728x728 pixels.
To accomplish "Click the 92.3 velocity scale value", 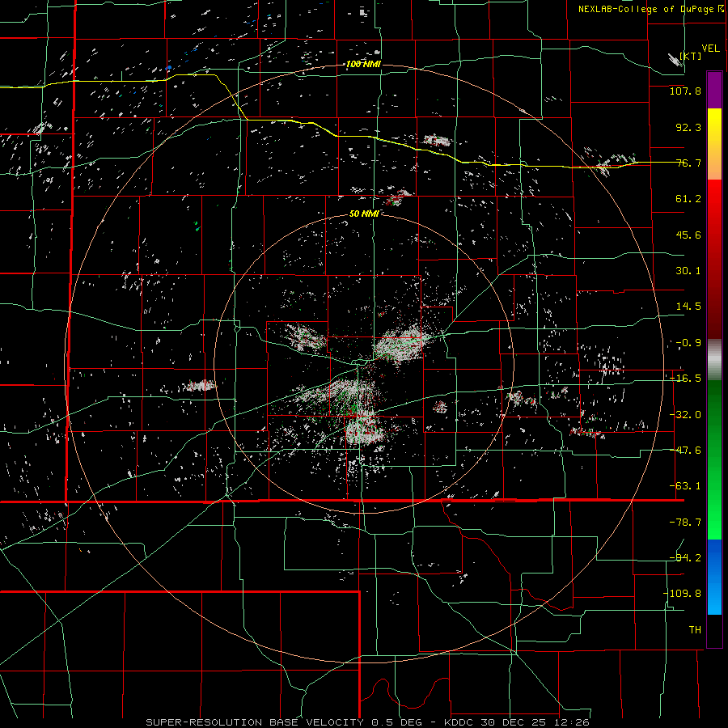I will [x=688, y=127].
